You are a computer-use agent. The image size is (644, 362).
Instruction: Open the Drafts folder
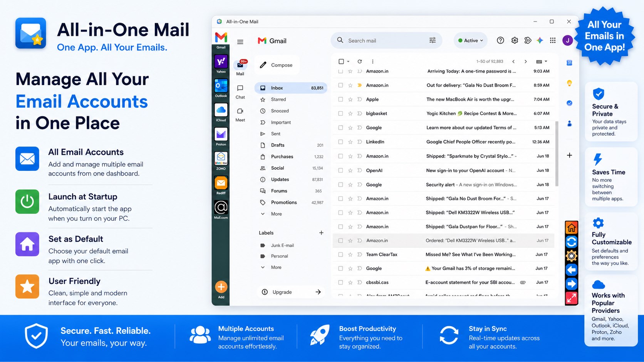[291, 145]
